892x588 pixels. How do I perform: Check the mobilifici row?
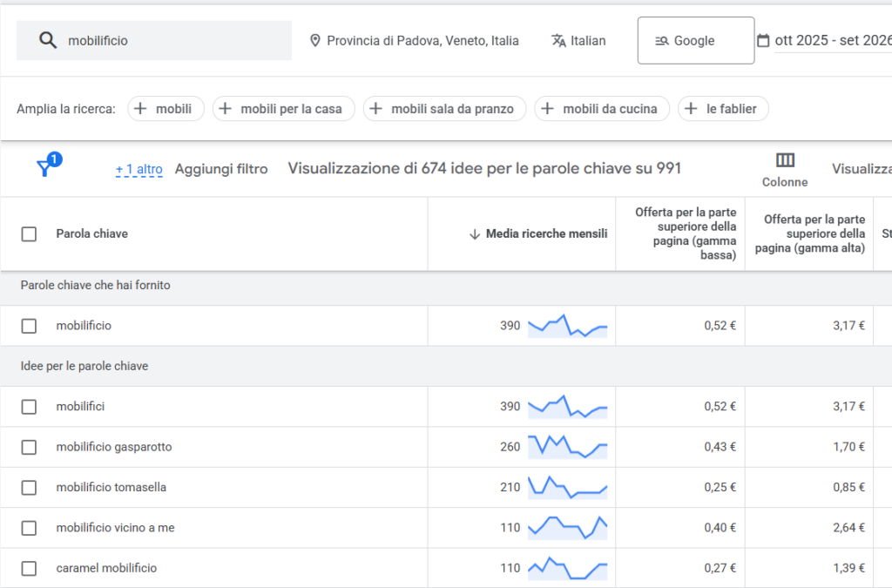pyautogui.click(x=29, y=407)
